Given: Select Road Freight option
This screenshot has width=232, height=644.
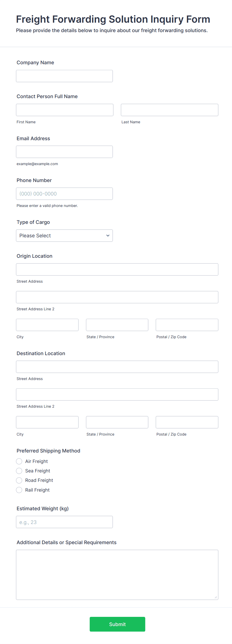Looking at the screenshot, I should click(x=19, y=480).
